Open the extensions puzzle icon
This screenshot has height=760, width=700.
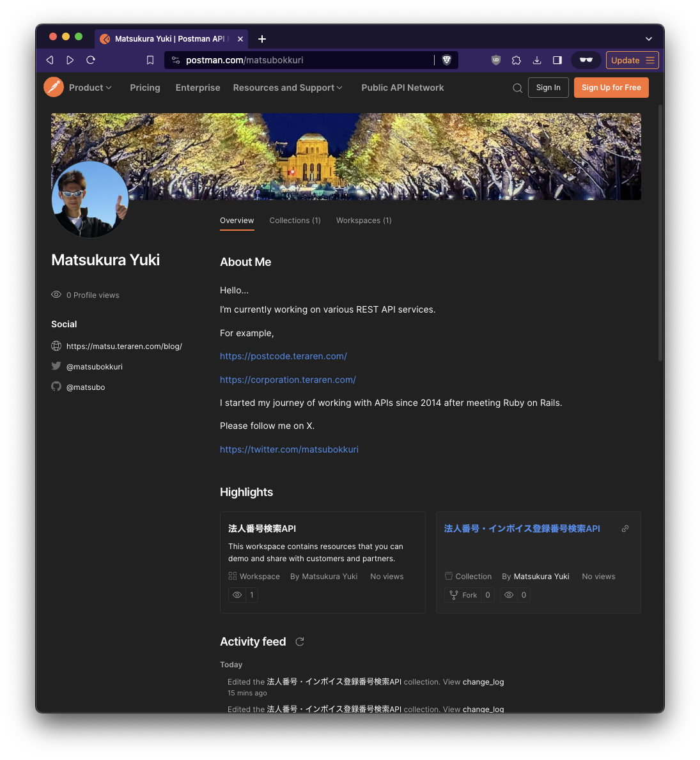517,60
